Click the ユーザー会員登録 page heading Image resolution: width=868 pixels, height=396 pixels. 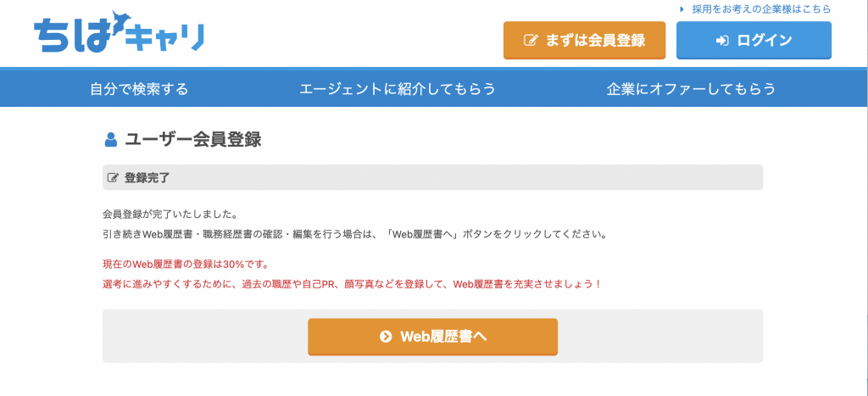point(192,140)
